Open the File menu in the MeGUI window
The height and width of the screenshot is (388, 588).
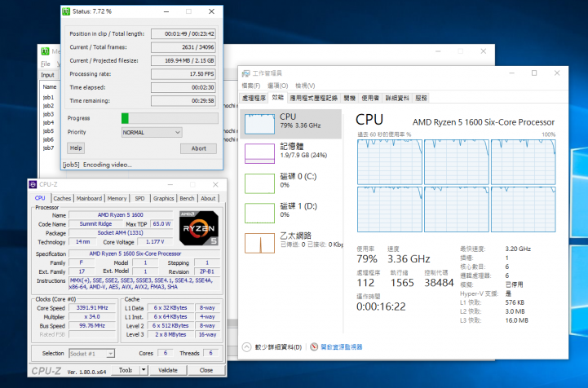(x=46, y=64)
